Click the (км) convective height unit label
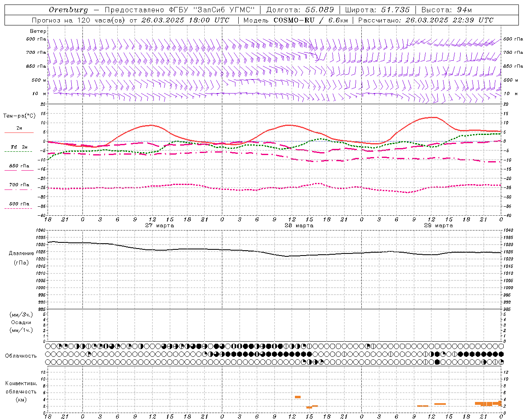Screen dimensions: 525x420 pyautogui.click(x=21, y=399)
